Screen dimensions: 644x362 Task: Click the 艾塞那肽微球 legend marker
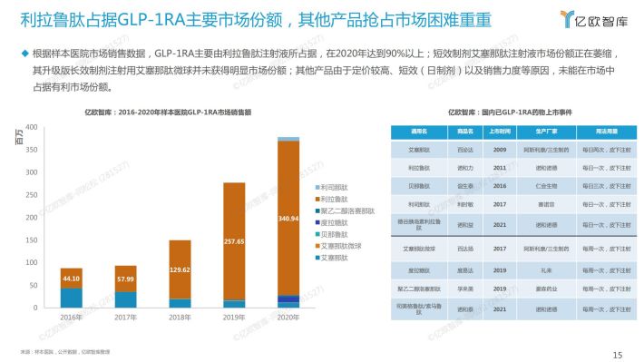317,246
